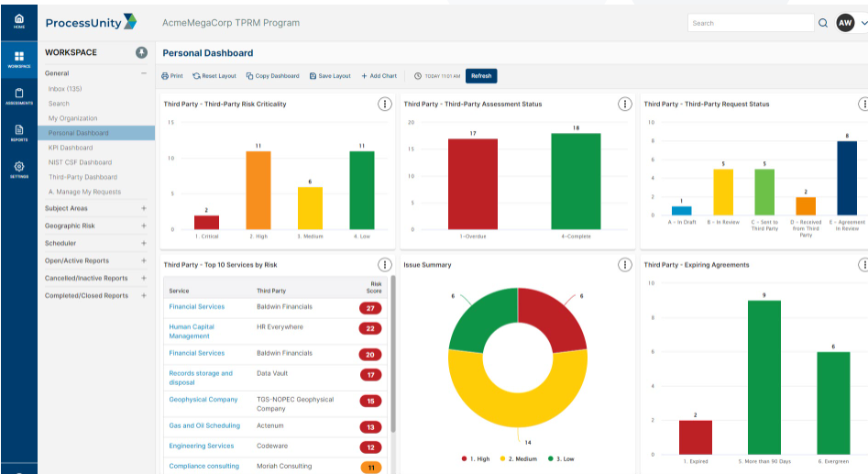Open options menu for Request Status chart
The height and width of the screenshot is (474, 868).
(x=863, y=105)
